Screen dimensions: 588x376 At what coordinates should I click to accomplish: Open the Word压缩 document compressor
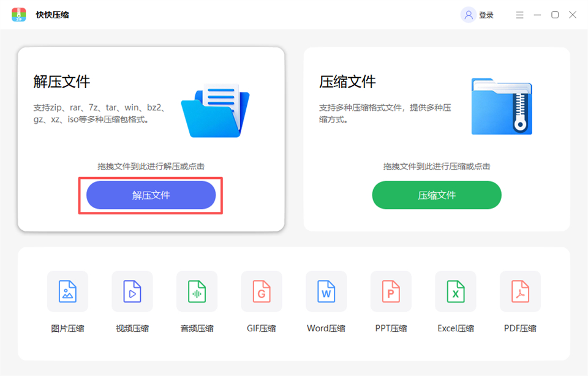pyautogui.click(x=326, y=291)
